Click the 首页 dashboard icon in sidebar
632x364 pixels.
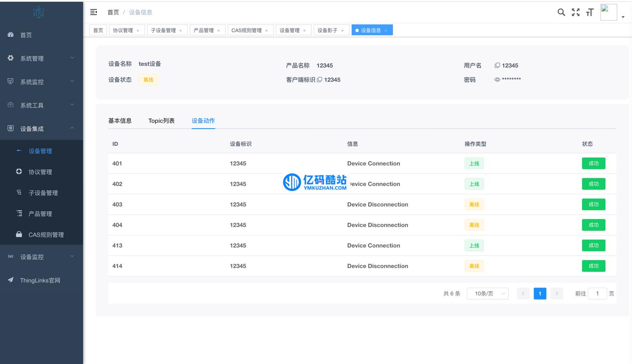pyautogui.click(x=11, y=35)
